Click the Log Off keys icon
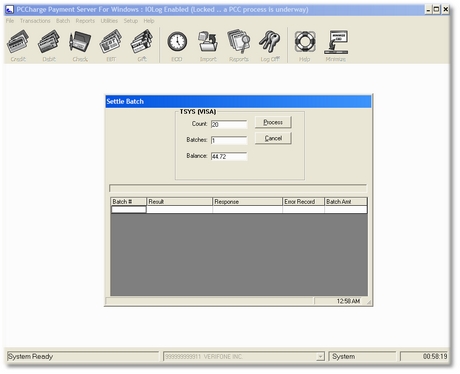 [270, 45]
